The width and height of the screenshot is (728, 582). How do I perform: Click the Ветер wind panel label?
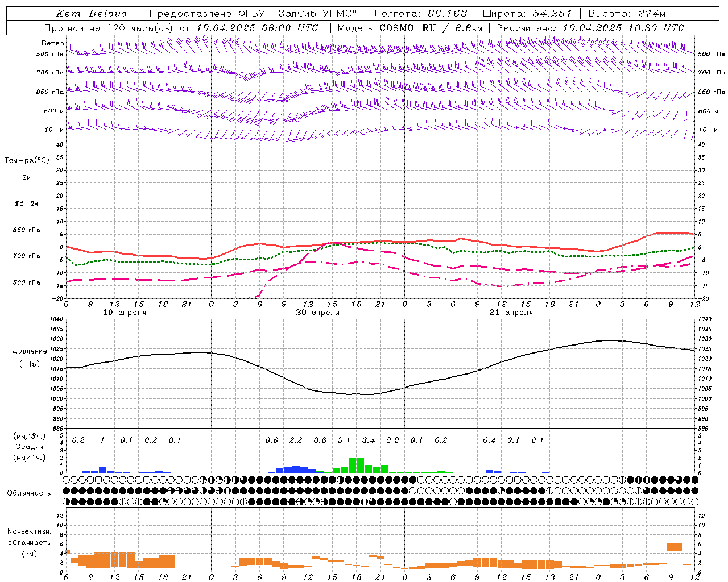(x=53, y=43)
